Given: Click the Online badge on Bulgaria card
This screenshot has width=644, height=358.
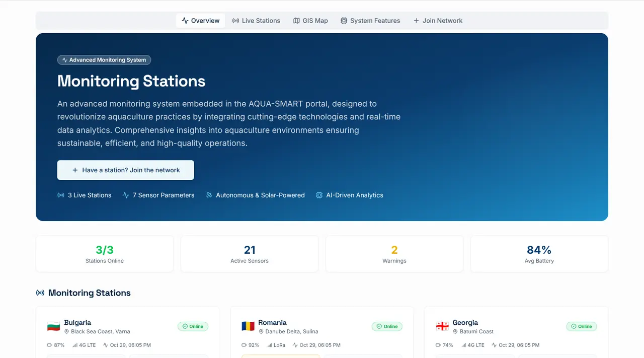Looking at the screenshot, I should pyautogui.click(x=193, y=326).
